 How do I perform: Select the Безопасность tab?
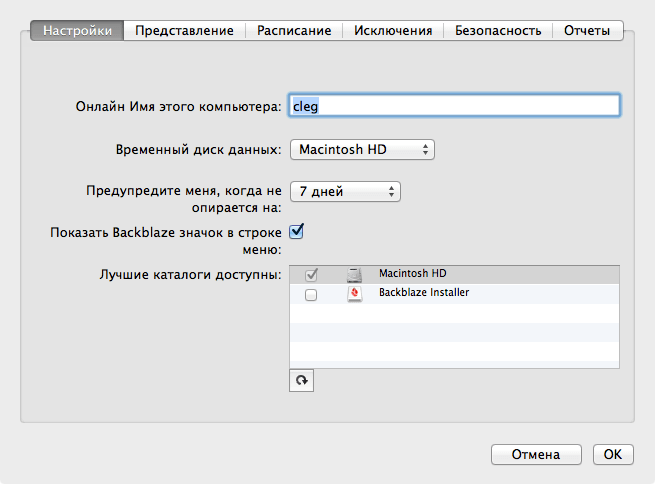pyautogui.click(x=498, y=30)
